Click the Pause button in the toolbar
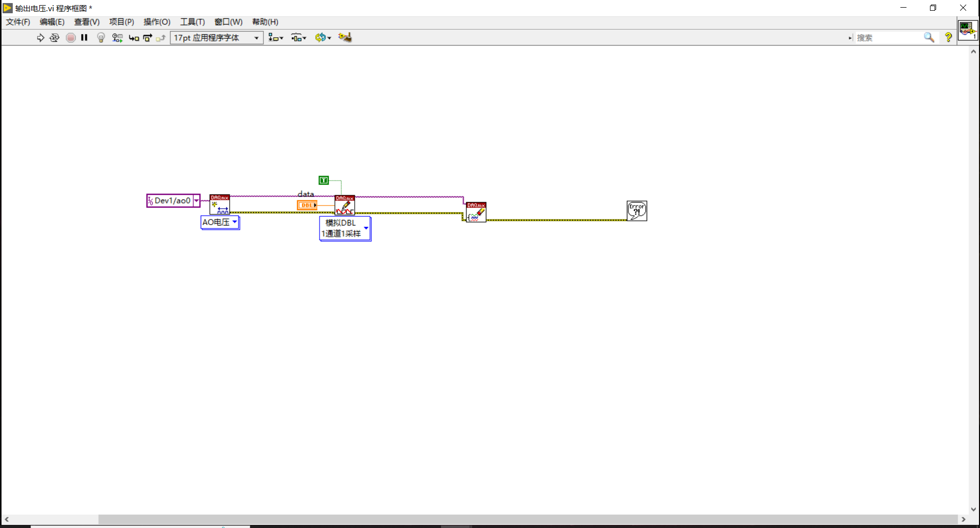Viewport: 980px width, 528px height. tap(84, 38)
